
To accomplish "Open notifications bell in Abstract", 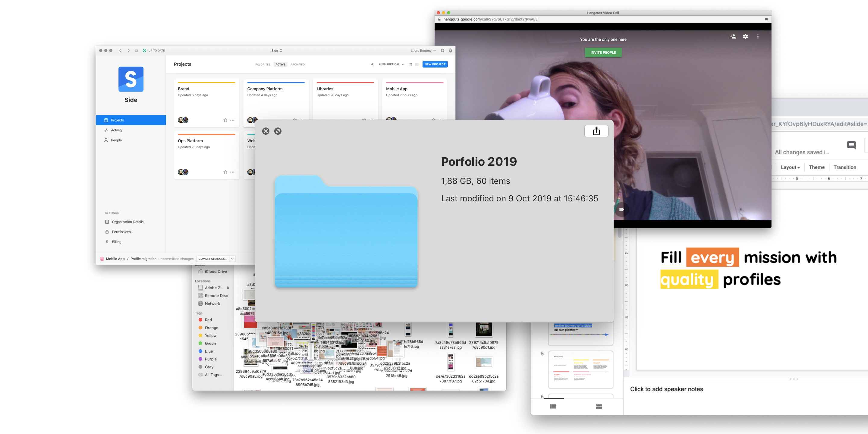I will [451, 51].
